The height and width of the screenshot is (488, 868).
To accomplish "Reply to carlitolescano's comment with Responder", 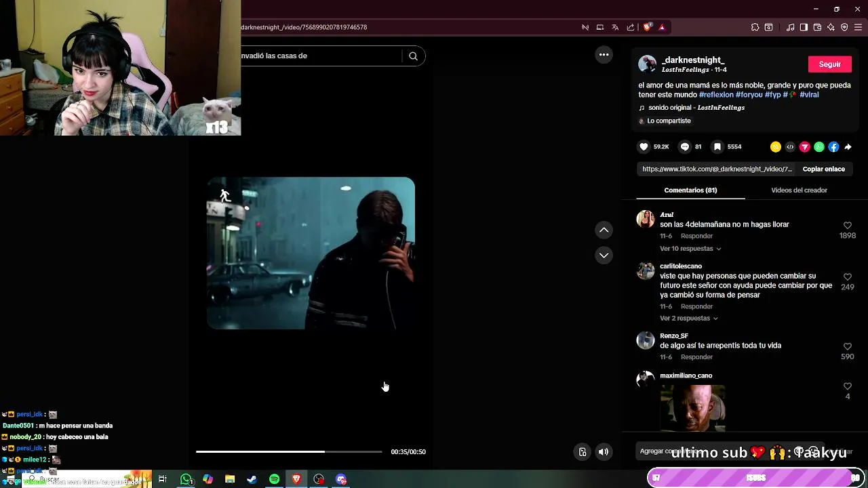I will [x=696, y=307].
